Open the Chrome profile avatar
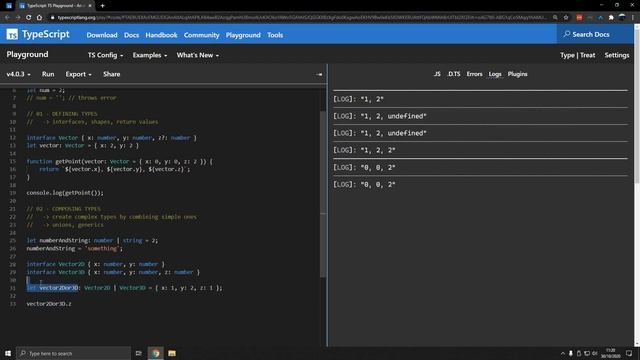 click(622, 18)
